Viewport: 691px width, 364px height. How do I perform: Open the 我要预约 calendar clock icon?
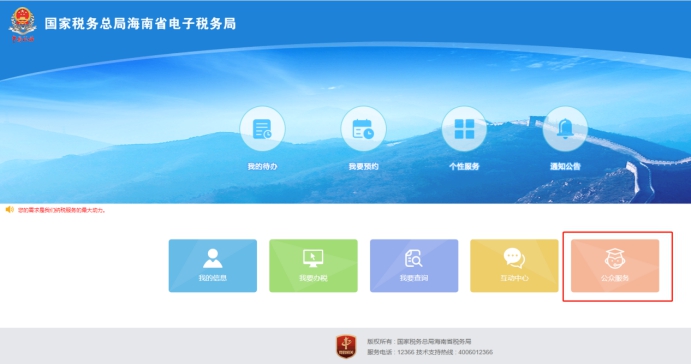pyautogui.click(x=363, y=129)
